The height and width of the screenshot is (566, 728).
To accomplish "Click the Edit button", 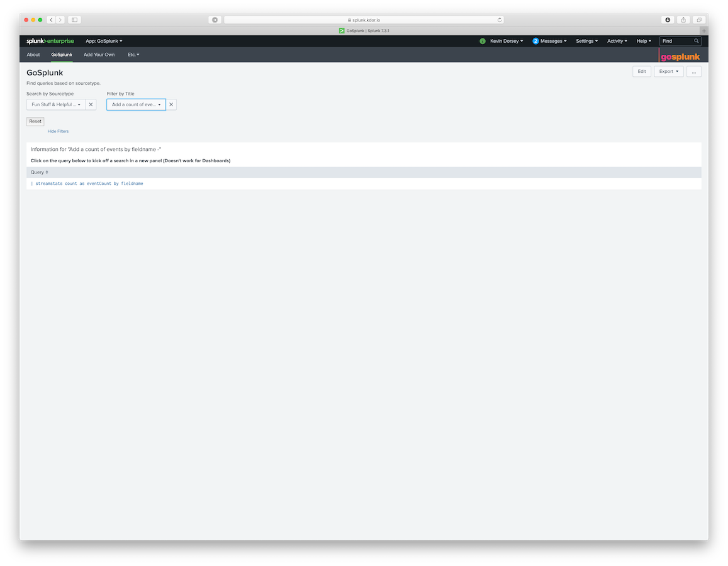I will pos(642,72).
